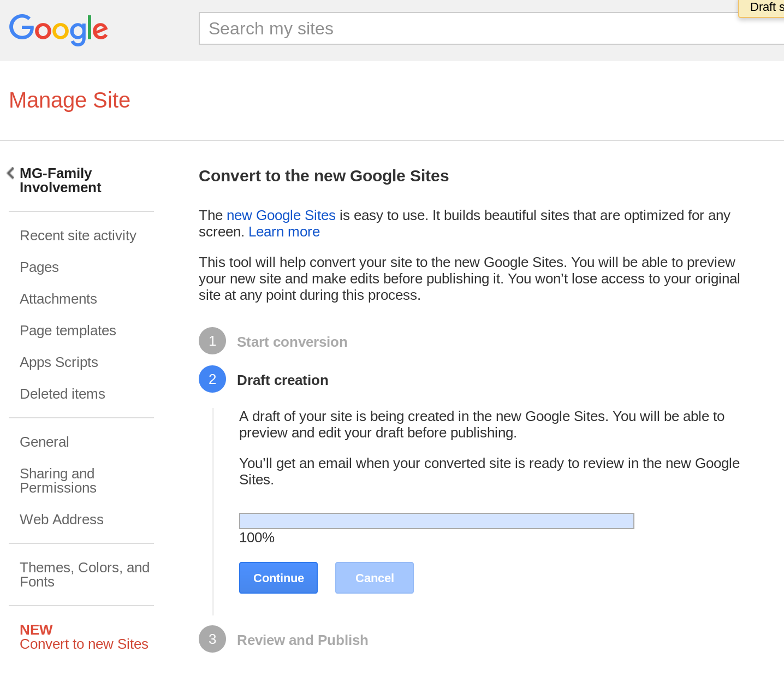Follow the Learn more link
The width and height of the screenshot is (784, 687).
tap(284, 232)
